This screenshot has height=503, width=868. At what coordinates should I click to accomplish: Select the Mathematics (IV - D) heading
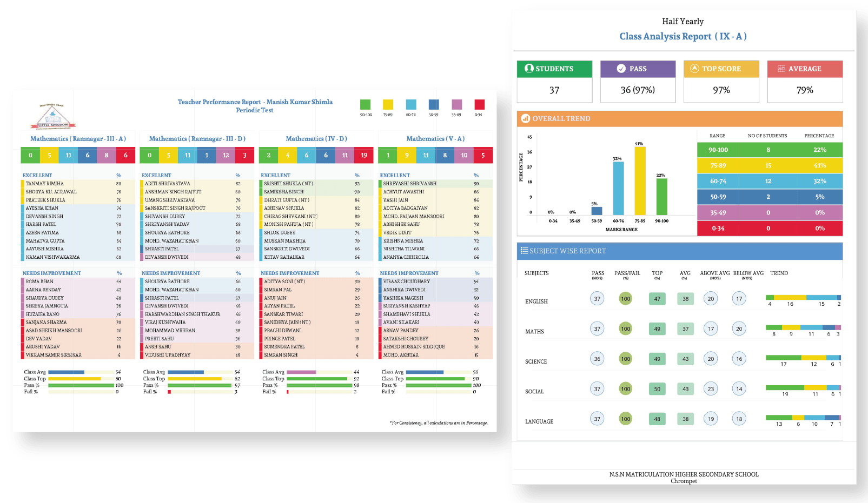pos(316,139)
